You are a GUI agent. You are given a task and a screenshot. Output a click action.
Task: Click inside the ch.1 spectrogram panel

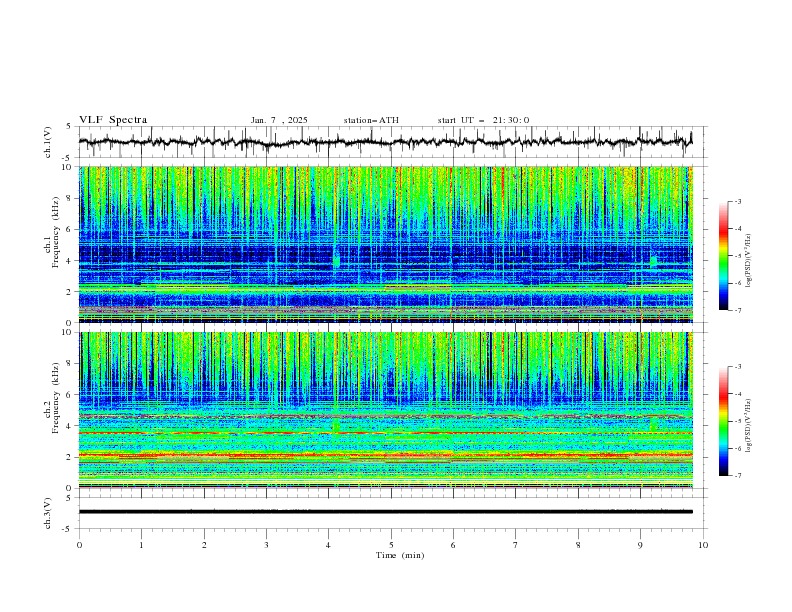386,244
